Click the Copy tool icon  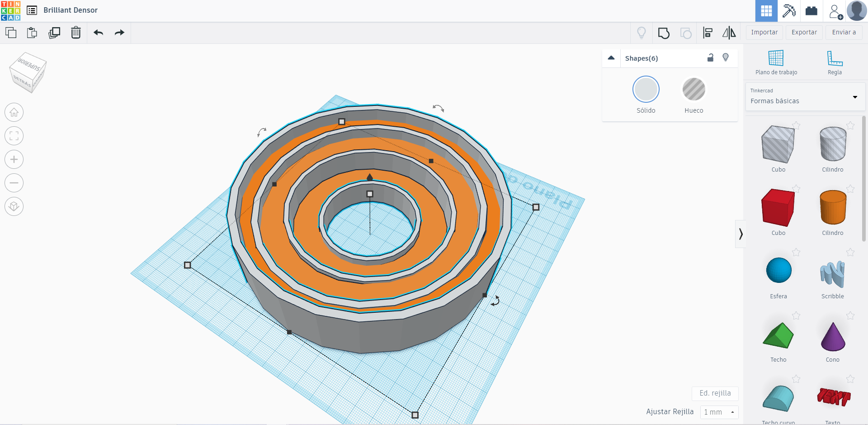pyautogui.click(x=11, y=33)
